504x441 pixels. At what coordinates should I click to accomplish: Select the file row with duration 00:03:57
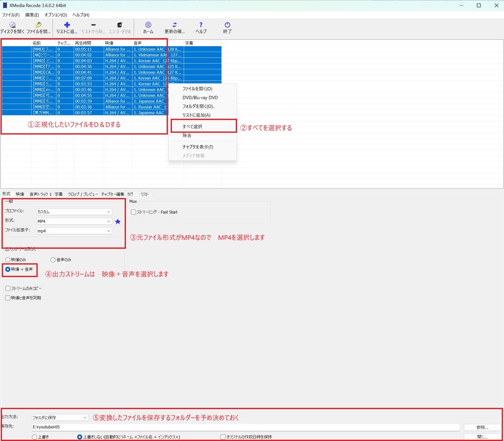pyautogui.click(x=85, y=113)
